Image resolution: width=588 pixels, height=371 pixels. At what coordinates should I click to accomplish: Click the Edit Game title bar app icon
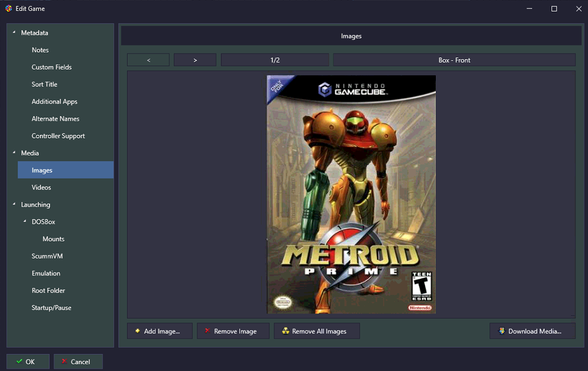[x=9, y=8]
